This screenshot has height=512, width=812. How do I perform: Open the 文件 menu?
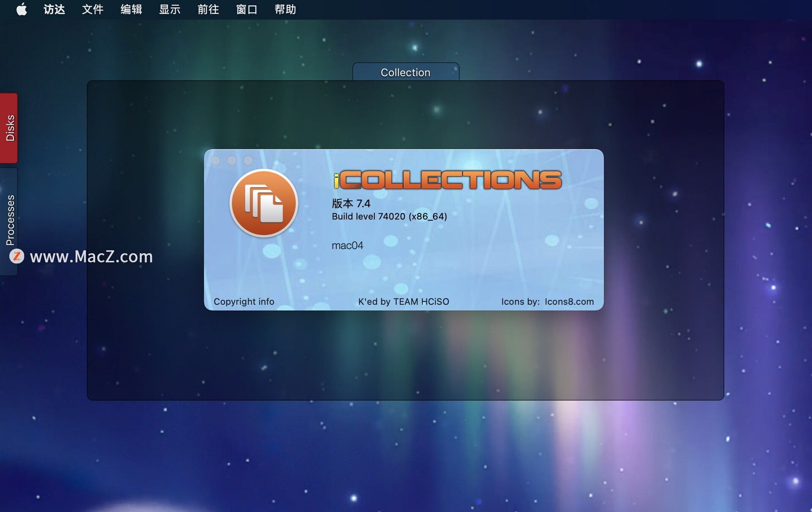(93, 9)
